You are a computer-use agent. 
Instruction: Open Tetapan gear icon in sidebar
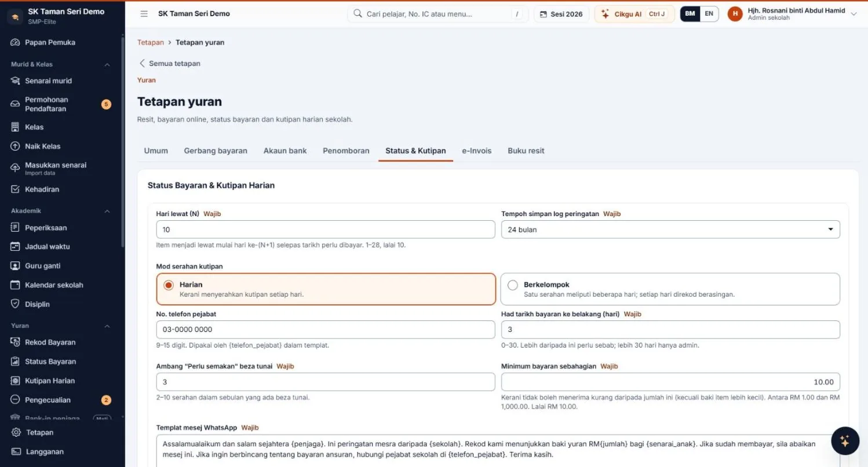[16, 432]
